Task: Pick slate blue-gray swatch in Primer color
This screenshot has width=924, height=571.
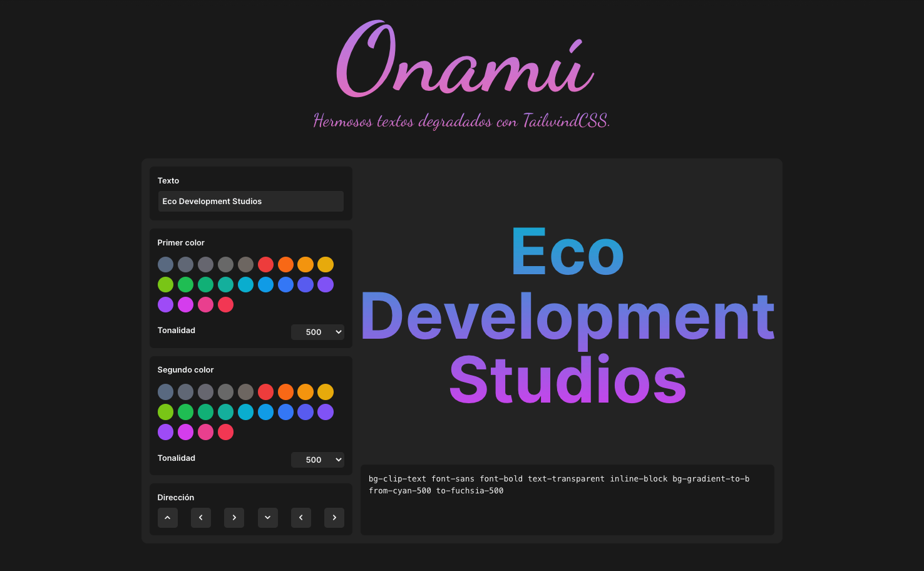Action: [165, 264]
